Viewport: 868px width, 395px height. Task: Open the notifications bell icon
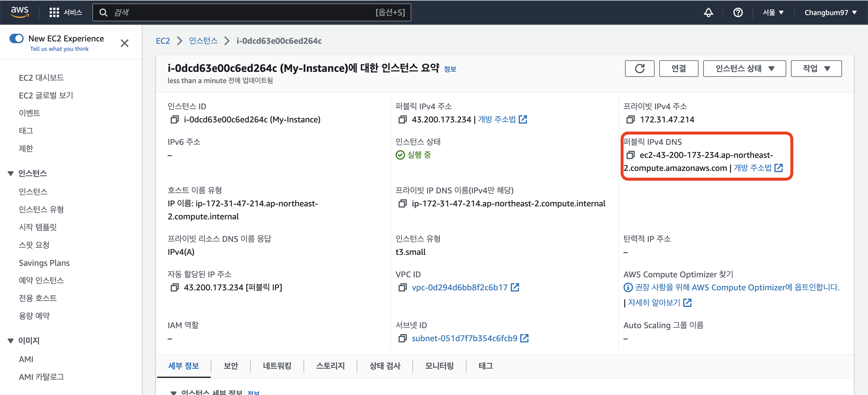click(708, 13)
